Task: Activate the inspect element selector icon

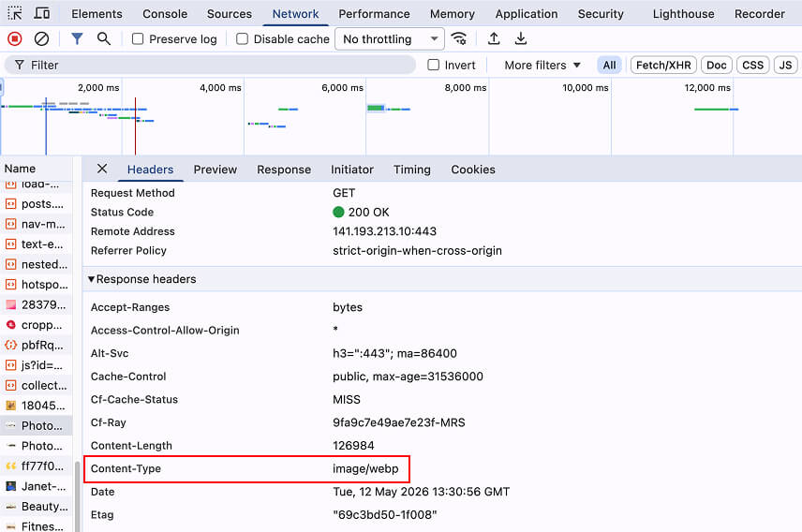Action: tap(15, 13)
